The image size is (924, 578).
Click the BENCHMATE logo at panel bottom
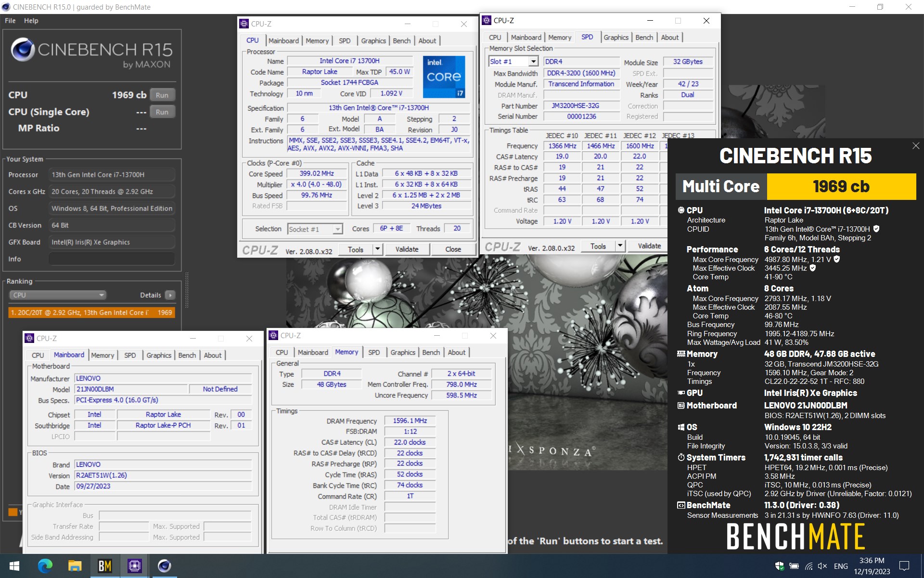[796, 536]
